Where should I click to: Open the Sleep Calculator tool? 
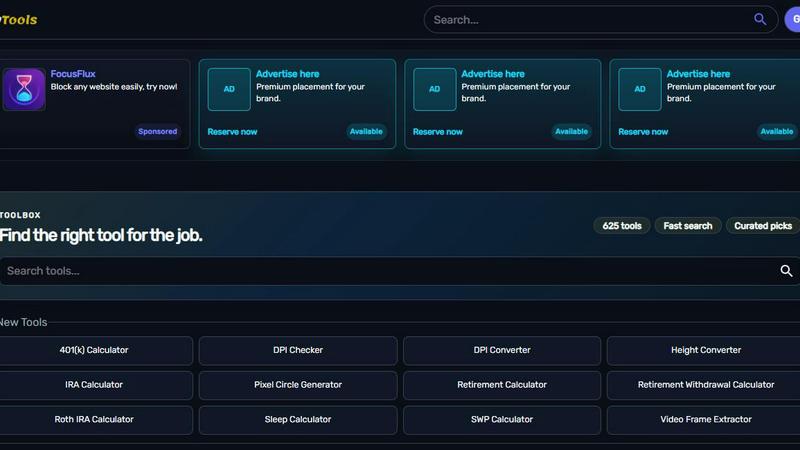[x=298, y=420]
